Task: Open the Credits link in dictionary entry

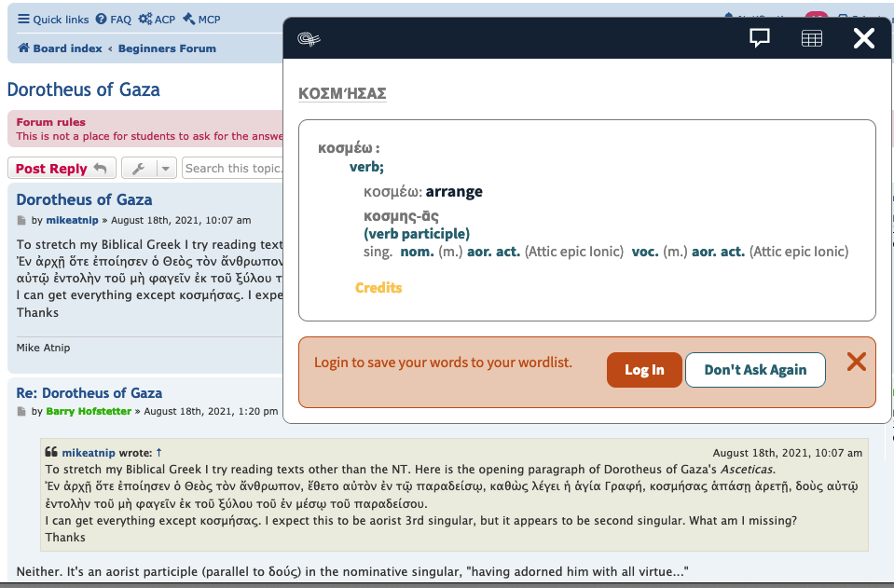Action: [x=378, y=288]
